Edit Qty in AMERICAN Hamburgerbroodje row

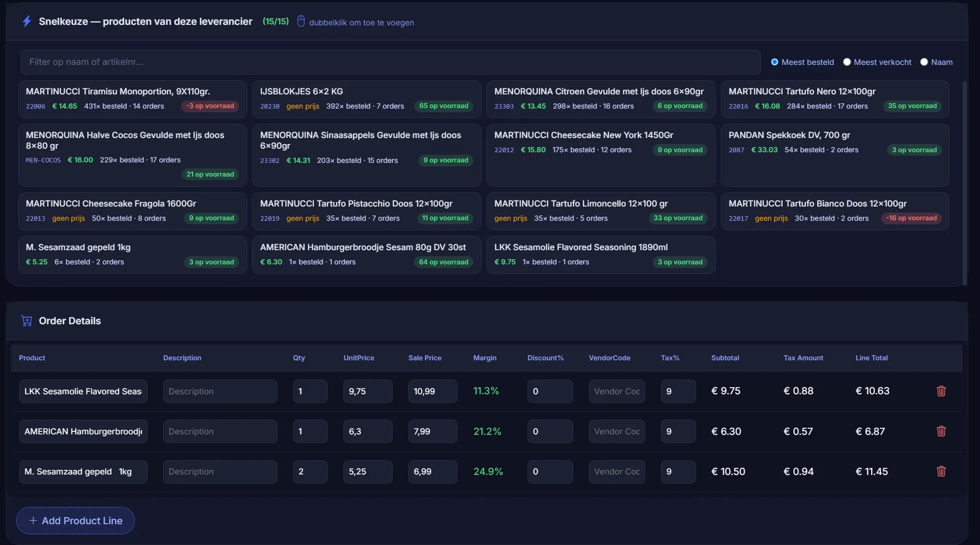tap(310, 431)
